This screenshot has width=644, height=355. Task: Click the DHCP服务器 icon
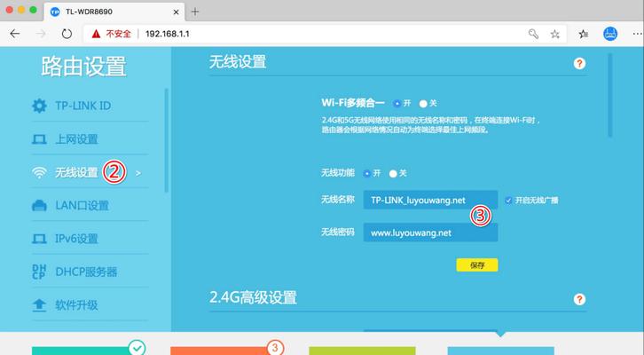click(39, 272)
